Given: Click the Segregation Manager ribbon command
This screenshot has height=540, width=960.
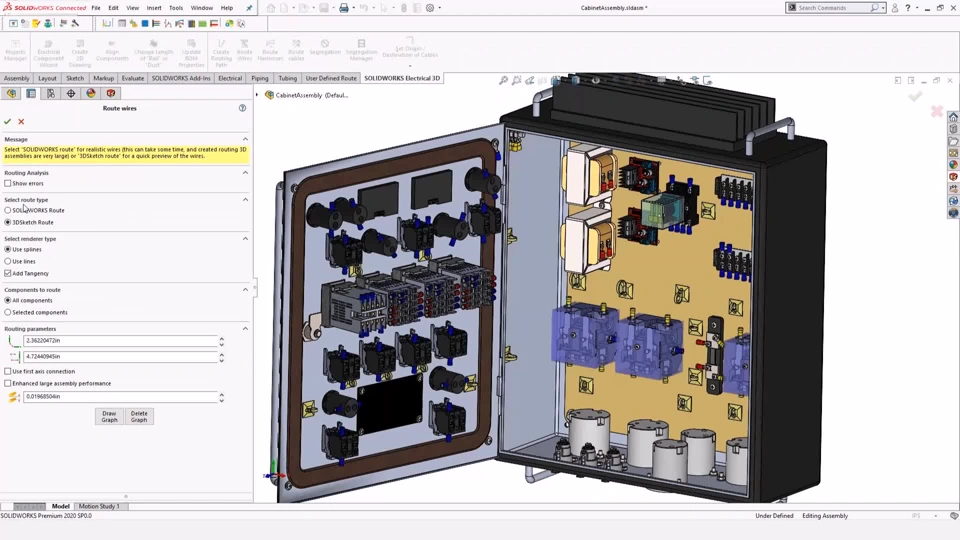Looking at the screenshot, I should point(361,50).
